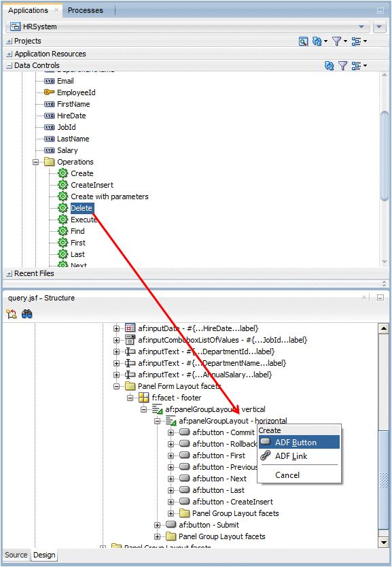Viewport: 392px width, 567px height.
Task: Collapse the Data Controls section
Action: [10, 65]
